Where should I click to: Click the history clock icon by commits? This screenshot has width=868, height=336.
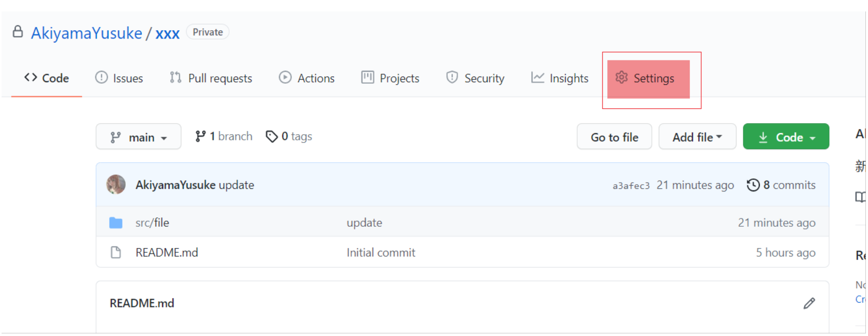tap(753, 185)
